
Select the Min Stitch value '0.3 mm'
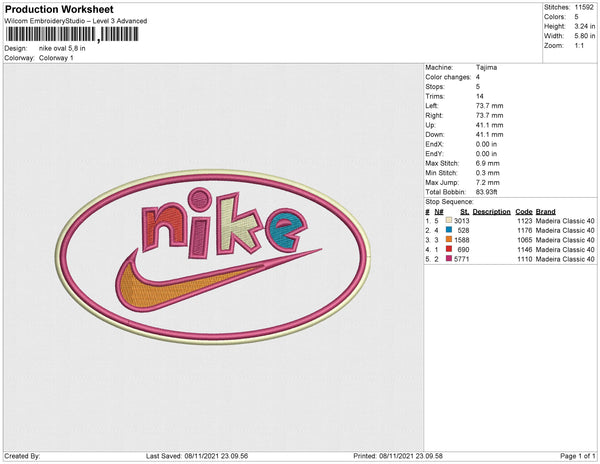click(x=488, y=173)
